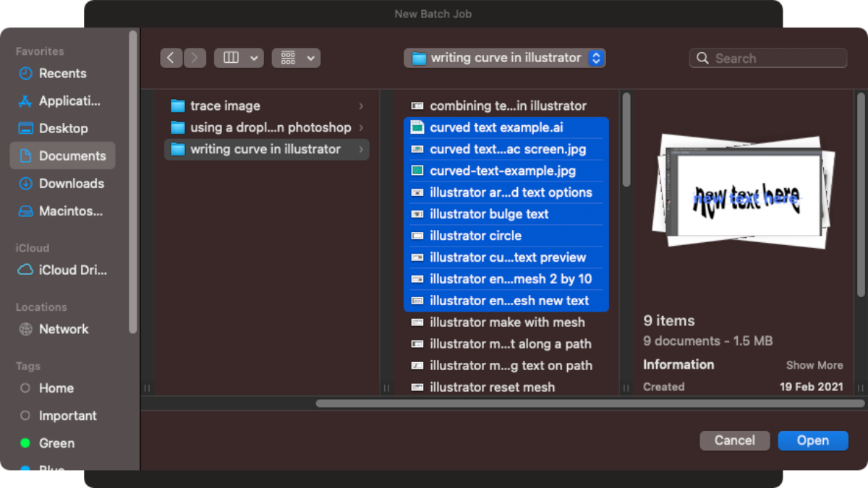Select illustrator reset mesh file
Image resolution: width=868 pixels, height=488 pixels.
tap(506, 388)
